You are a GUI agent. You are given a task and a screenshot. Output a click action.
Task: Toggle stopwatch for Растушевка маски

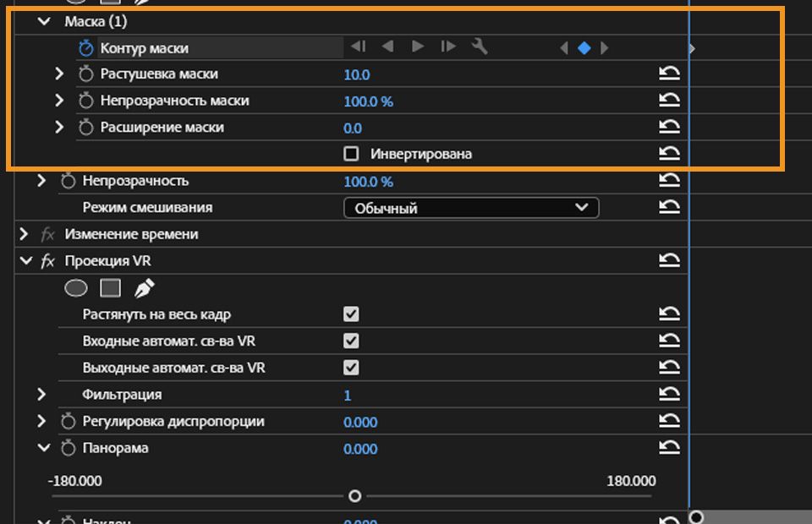tap(85, 74)
